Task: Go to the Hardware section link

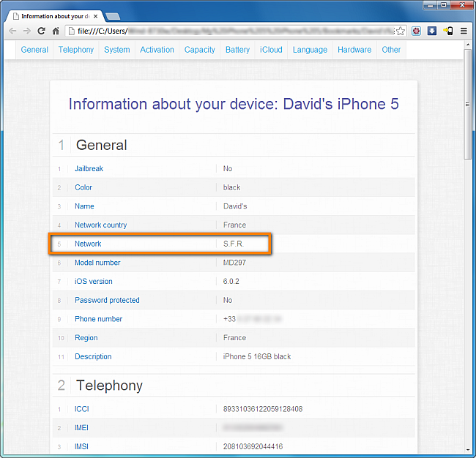Action: [354, 50]
